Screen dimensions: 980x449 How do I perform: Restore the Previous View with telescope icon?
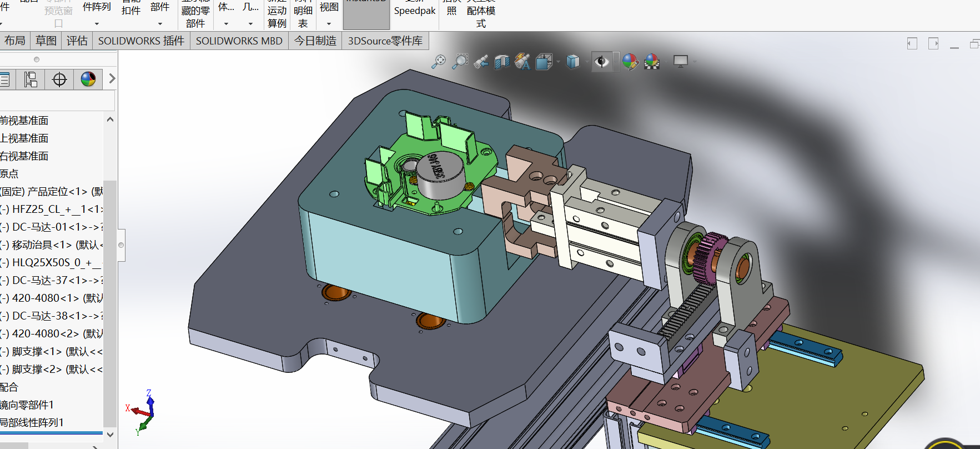481,62
